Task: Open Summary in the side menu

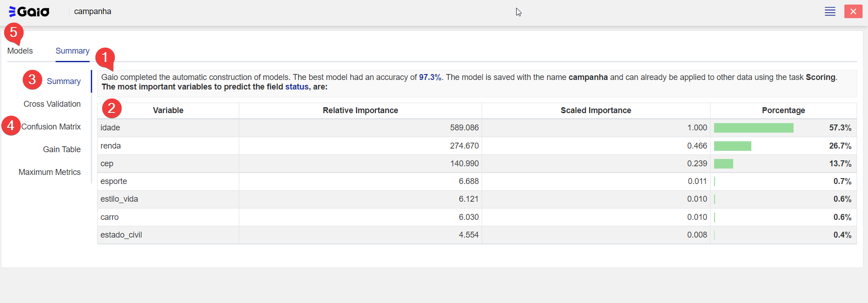Action: pyautogui.click(x=64, y=81)
